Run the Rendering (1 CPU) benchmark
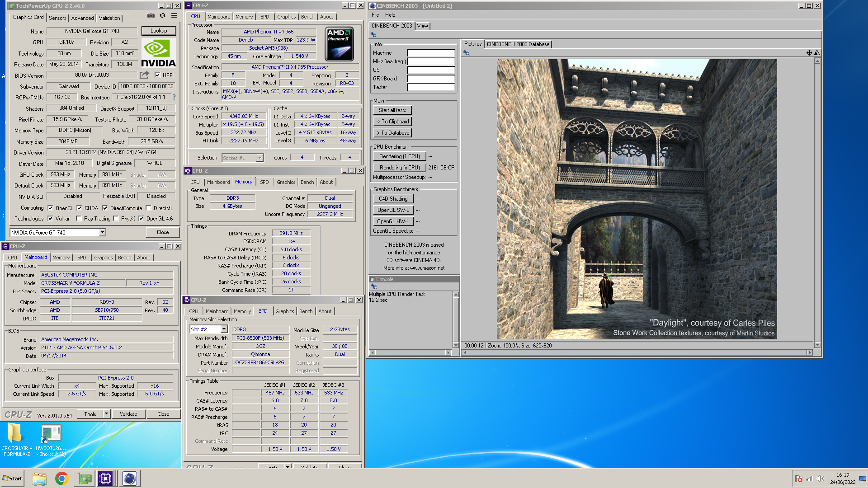 (400, 156)
